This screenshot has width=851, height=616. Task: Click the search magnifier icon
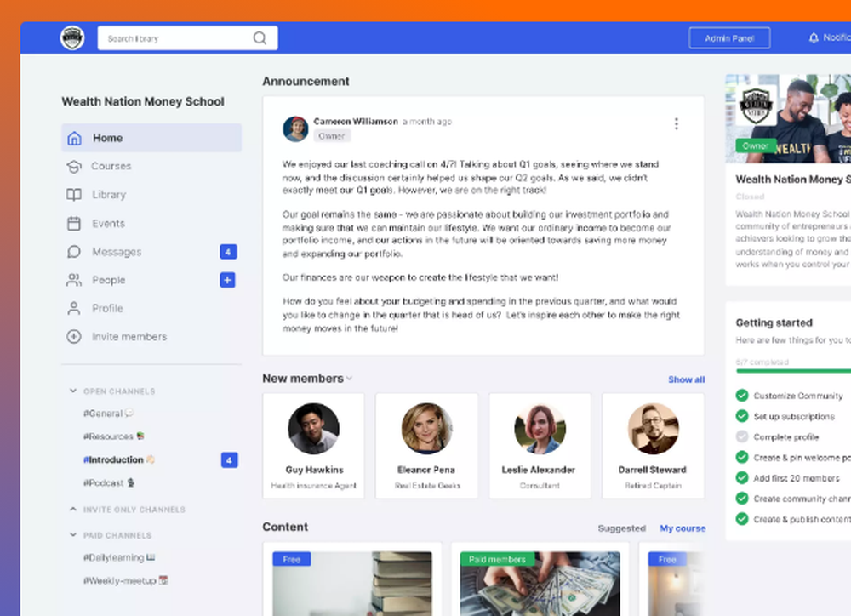click(260, 38)
